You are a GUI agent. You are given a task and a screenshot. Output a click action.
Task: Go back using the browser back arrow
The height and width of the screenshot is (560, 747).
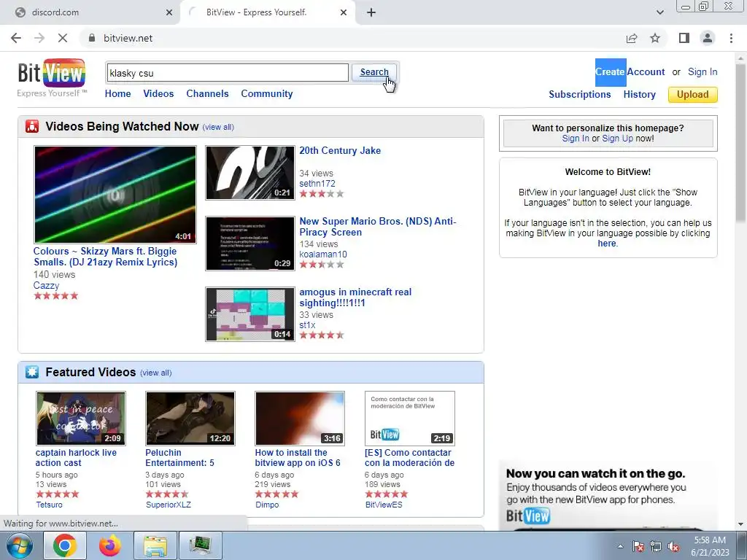[16, 38]
